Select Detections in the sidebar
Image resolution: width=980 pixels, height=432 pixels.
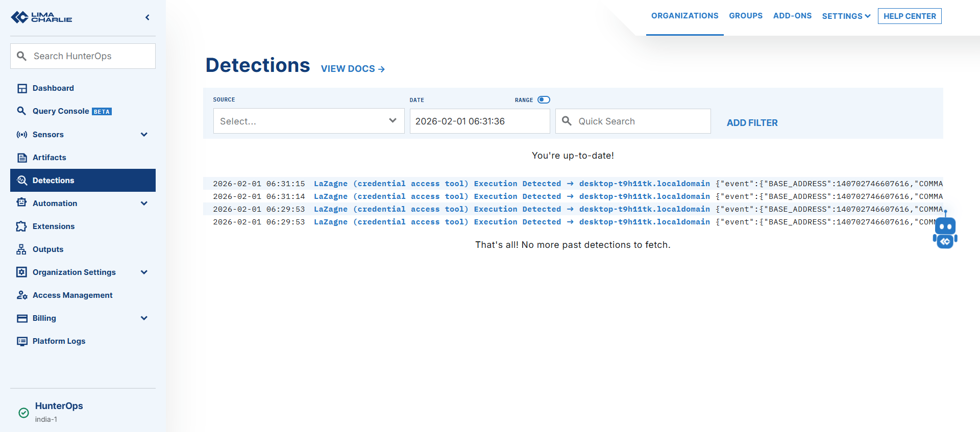83,180
